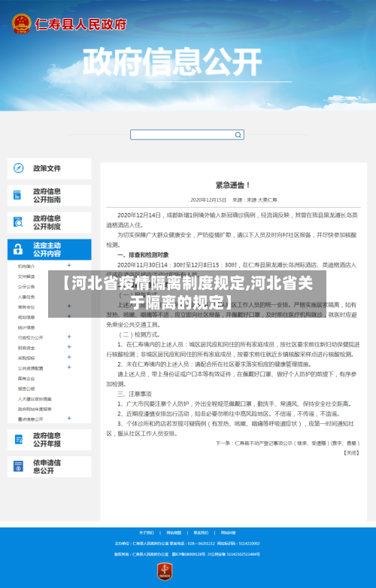Screen dimensions: 376x588
Task: Click the national emblem logo in header
Action: coord(21,23)
